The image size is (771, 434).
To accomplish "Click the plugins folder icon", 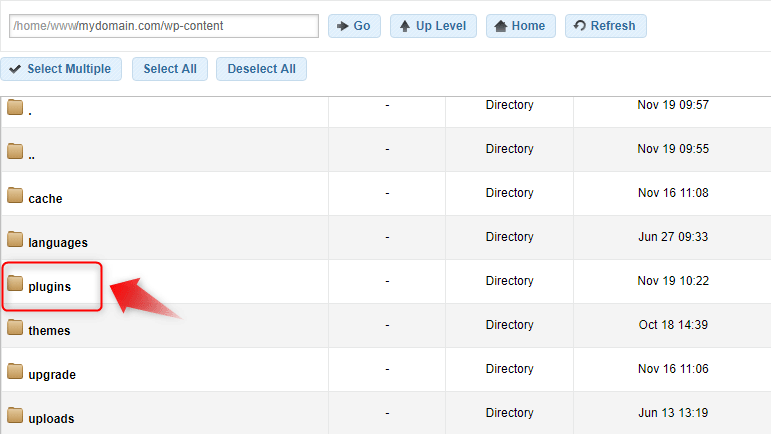I will [15, 284].
